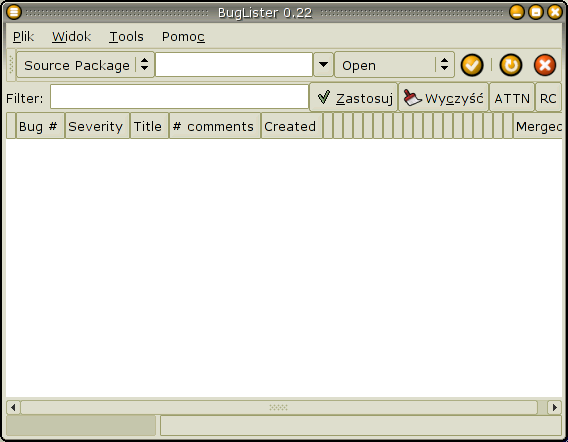Open the Tools menu
Viewport: 568px width, 442px height.
(126, 37)
